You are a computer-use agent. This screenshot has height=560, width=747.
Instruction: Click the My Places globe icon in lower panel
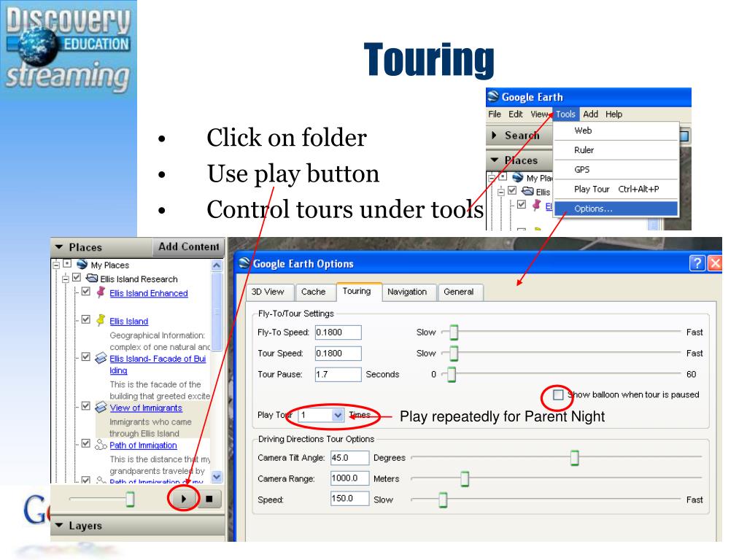tap(82, 264)
